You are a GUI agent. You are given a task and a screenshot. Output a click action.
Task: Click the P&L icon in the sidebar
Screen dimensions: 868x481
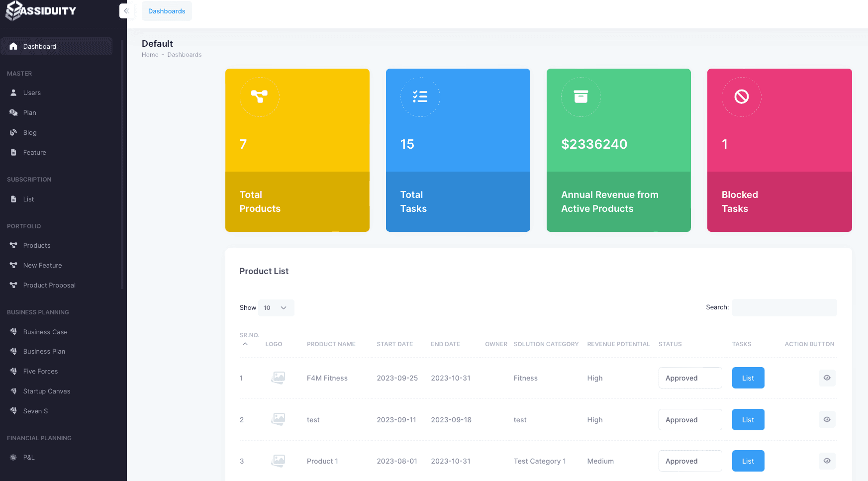13,457
